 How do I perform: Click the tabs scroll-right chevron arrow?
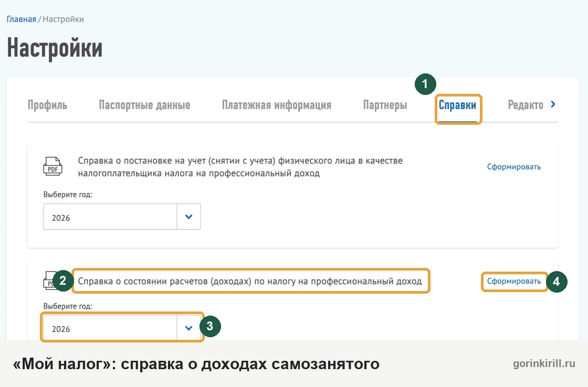(x=553, y=104)
